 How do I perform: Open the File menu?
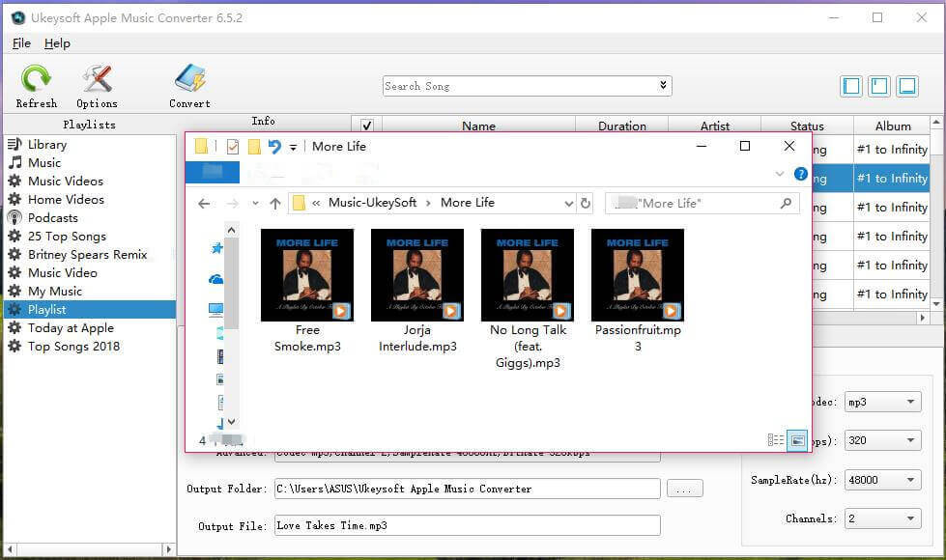[x=21, y=43]
